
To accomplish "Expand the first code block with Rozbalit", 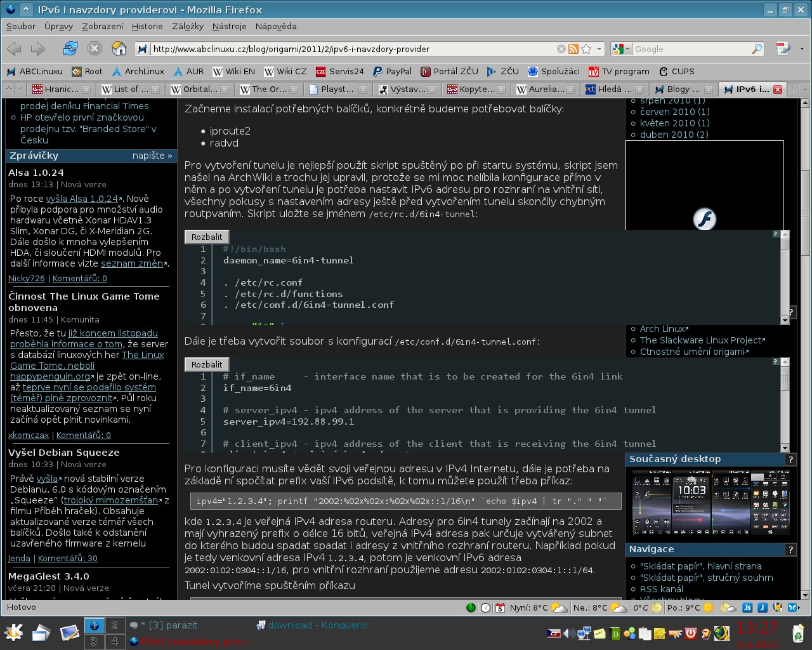I will coord(207,237).
